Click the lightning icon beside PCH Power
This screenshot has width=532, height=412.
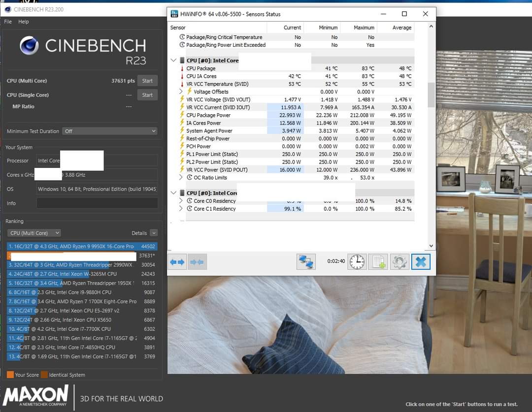182,146
